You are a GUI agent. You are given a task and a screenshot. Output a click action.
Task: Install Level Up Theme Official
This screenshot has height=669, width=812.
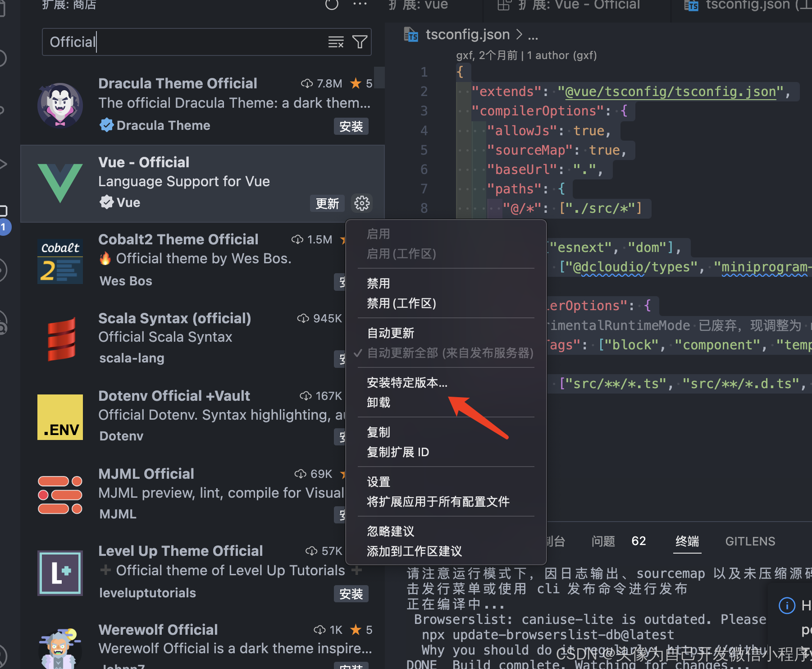(x=351, y=594)
